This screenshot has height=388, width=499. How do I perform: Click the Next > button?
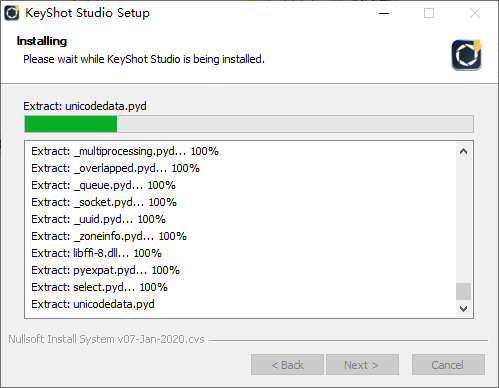(x=362, y=365)
